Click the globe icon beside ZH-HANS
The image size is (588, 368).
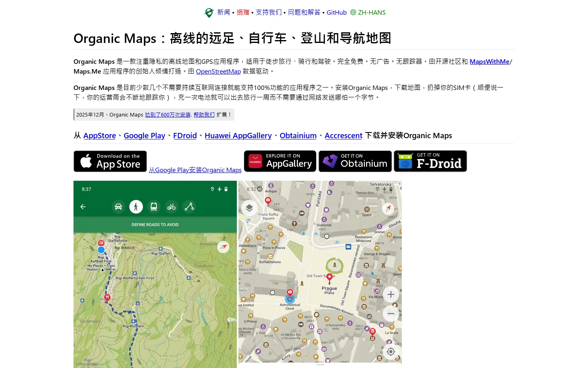tap(353, 13)
